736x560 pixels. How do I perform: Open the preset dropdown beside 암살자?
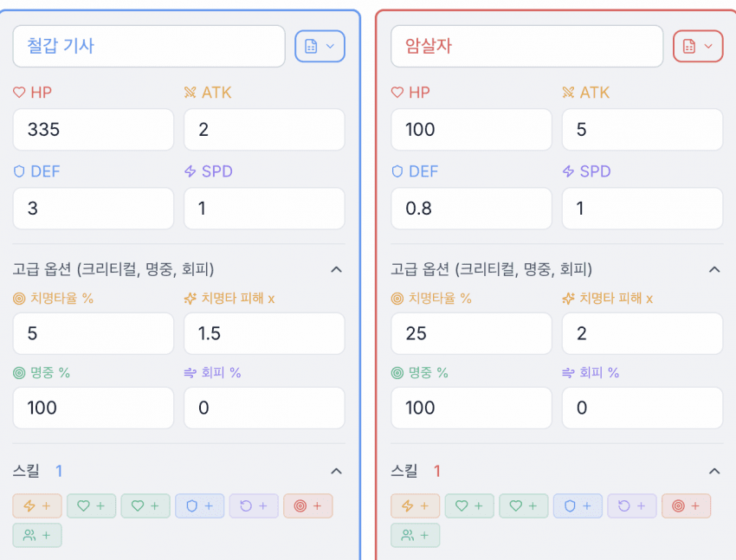[x=698, y=47]
